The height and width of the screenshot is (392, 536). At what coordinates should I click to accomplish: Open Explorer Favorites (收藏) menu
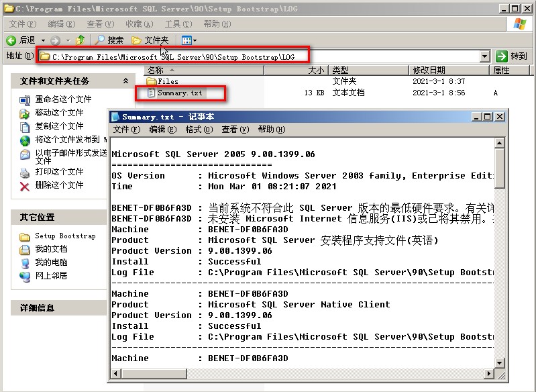coord(140,24)
